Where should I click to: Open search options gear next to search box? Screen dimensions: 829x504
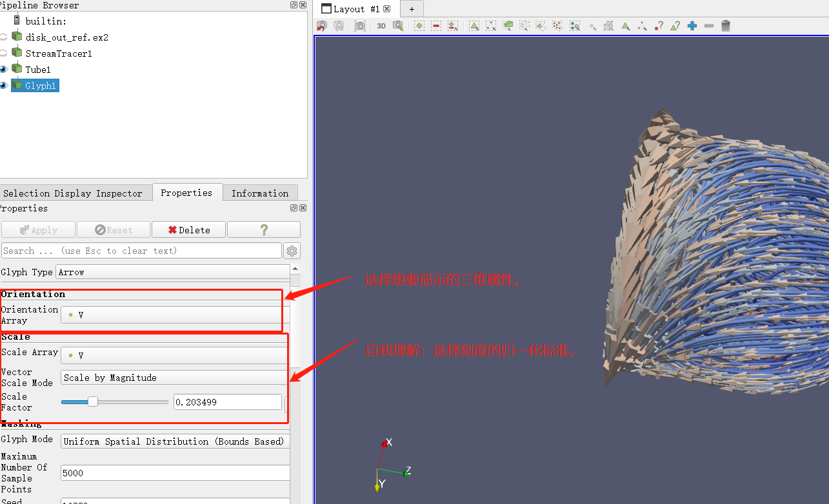(x=292, y=251)
